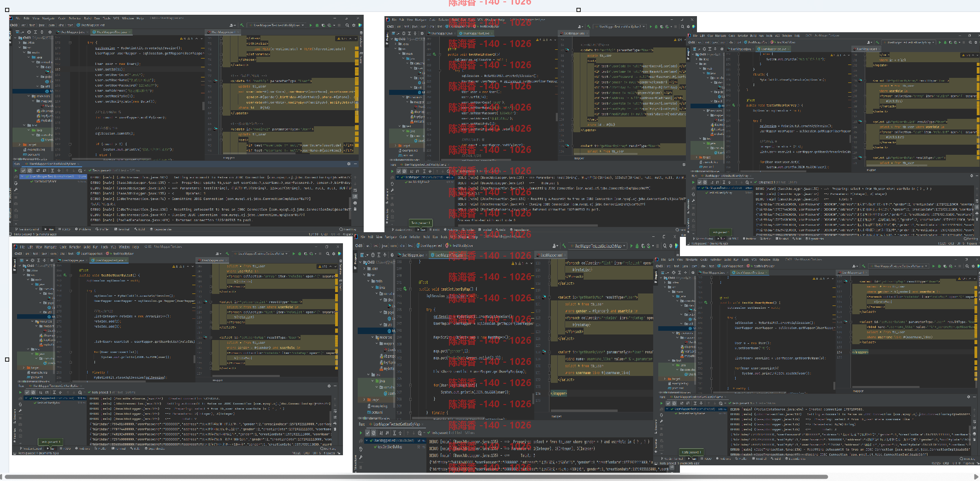Toggle soft-wrap icon beside testModifyUser console
The image size is (980, 481).
point(355,190)
